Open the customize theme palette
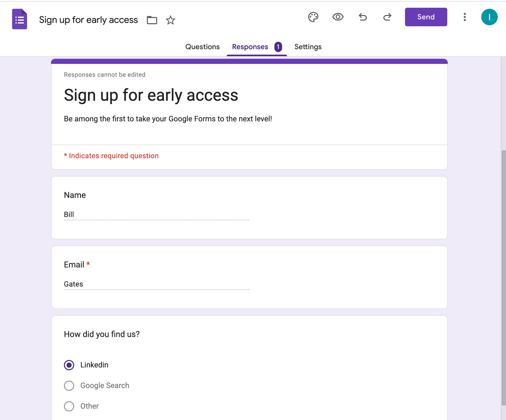This screenshot has width=506, height=420. (x=313, y=17)
